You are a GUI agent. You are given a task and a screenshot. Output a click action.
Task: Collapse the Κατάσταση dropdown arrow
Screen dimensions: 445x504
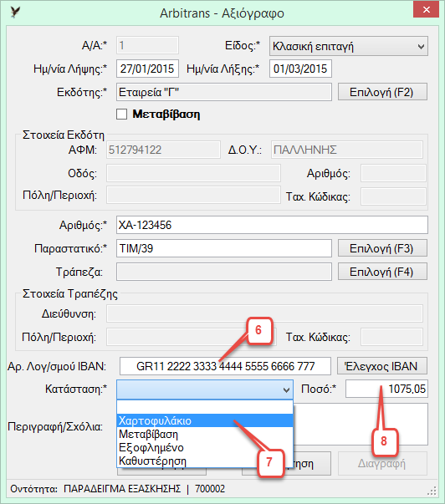[x=286, y=389]
